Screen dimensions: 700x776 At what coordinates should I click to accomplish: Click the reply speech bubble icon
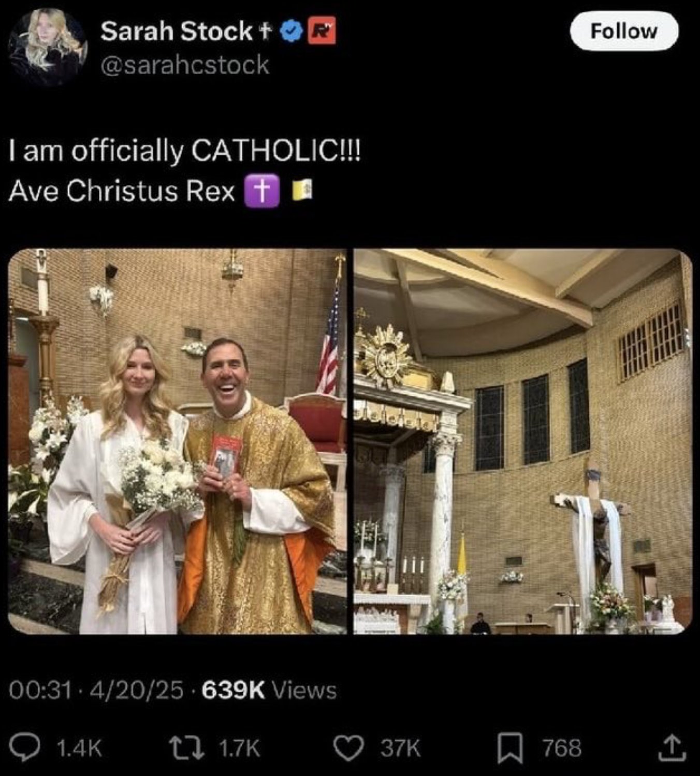(37, 748)
